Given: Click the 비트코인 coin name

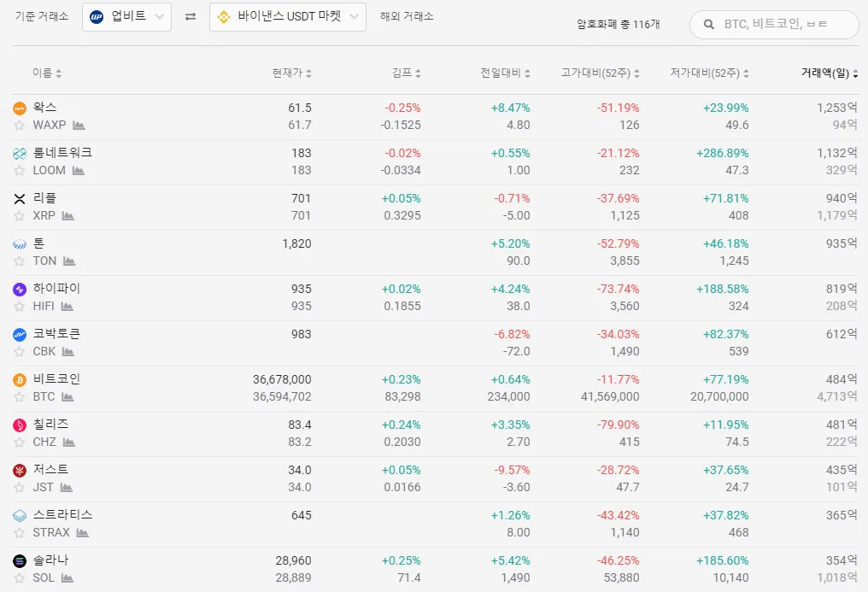Looking at the screenshot, I should [56, 379].
